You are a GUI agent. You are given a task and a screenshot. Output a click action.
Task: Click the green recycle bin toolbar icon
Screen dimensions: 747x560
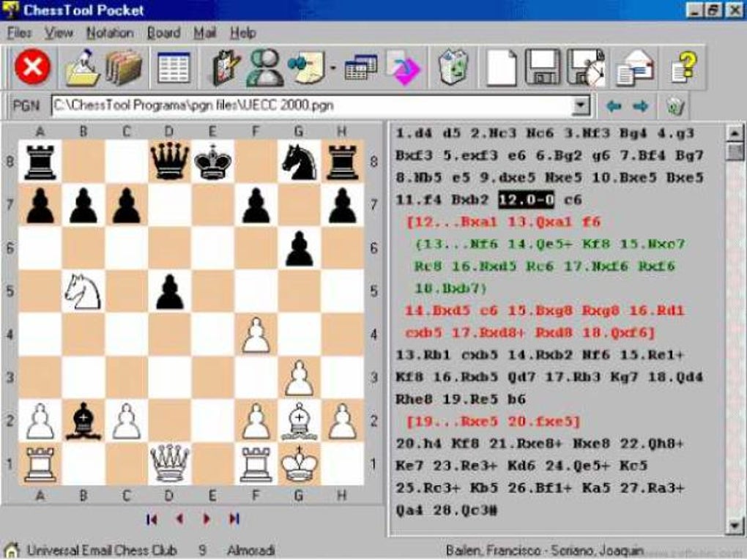coord(453,67)
